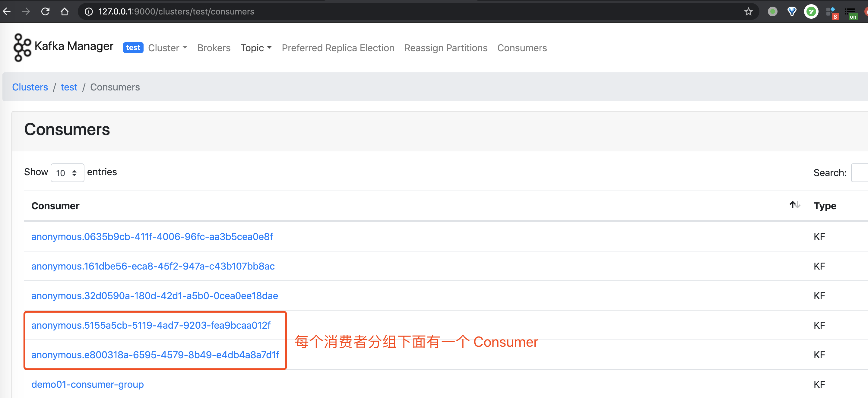Screen dimensions: 868x398
Task: Open consumer anonymous.5155a5cb-5119-4ad7-9203-fea9bcaa012f
Action: coord(150,325)
